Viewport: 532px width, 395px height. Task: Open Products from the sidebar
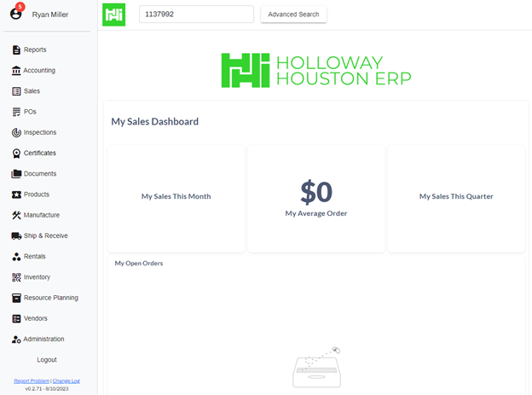pos(37,195)
